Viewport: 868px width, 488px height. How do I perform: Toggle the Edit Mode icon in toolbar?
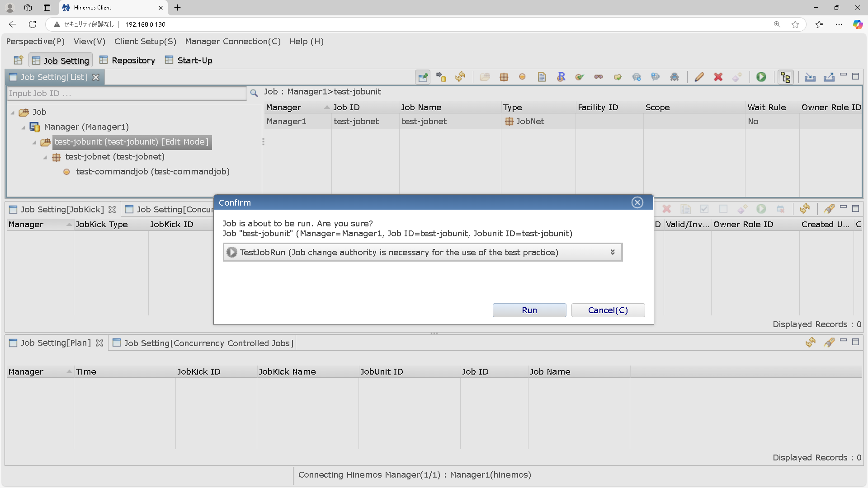pos(423,77)
